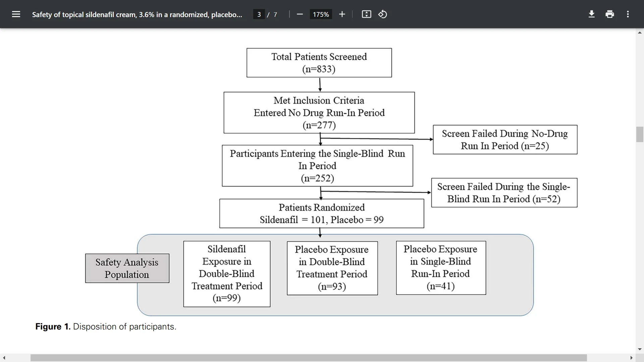Click 'Sildenafil = 101, Placebo = 99' line
This screenshot has height=362, width=644.
(x=322, y=220)
